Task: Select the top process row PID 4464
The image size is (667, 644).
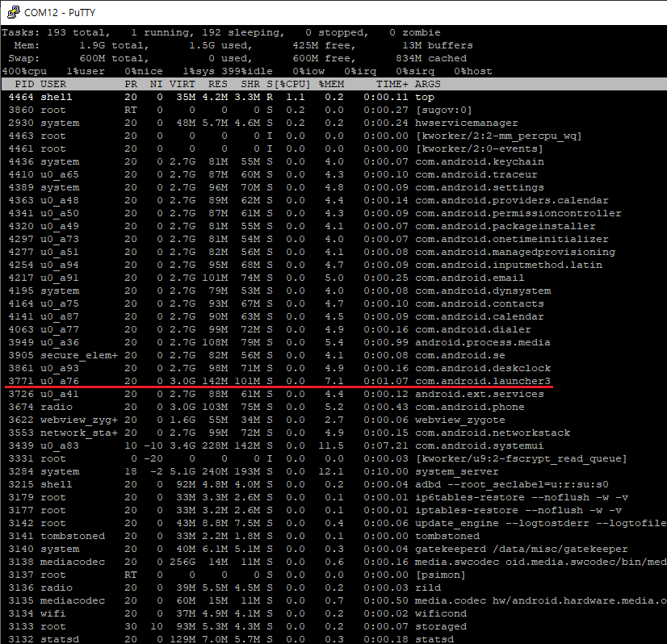Action: [x=221, y=97]
